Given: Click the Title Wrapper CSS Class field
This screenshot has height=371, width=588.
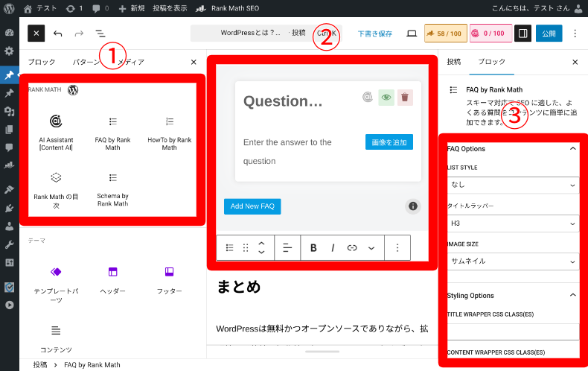Looking at the screenshot, I should tap(513, 332).
